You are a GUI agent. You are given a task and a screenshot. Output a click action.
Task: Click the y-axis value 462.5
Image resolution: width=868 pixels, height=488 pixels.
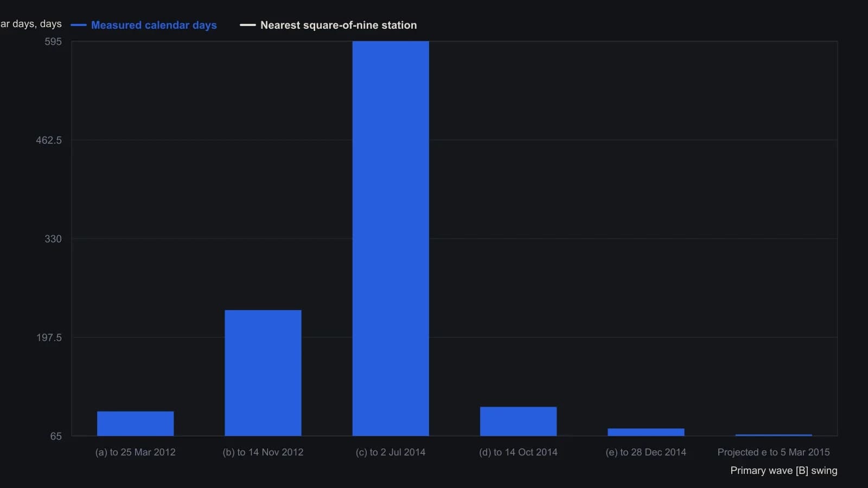click(x=49, y=140)
